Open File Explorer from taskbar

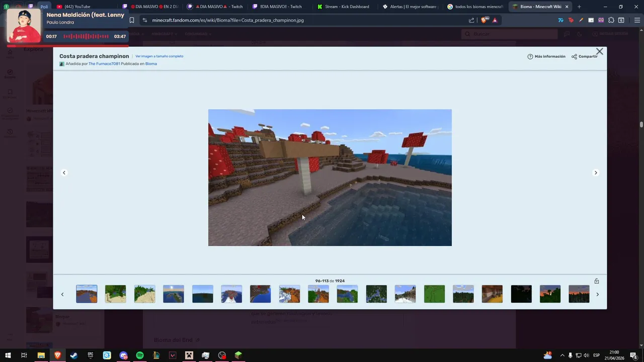pyautogui.click(x=41, y=355)
